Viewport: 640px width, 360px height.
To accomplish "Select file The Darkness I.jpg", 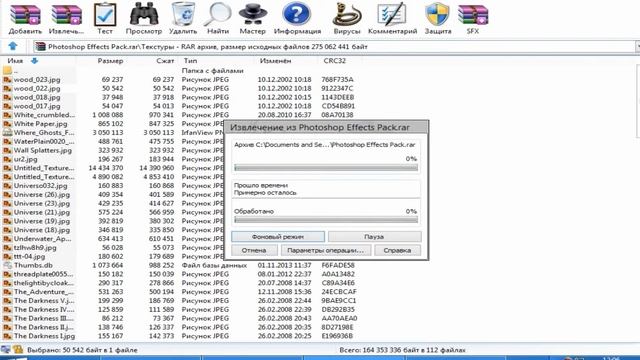I will [44, 336].
